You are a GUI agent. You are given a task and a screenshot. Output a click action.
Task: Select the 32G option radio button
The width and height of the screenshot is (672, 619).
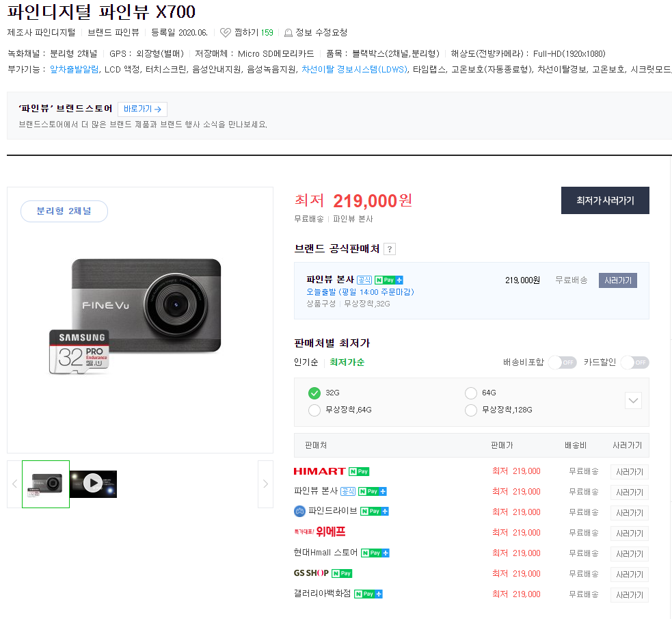coord(314,393)
